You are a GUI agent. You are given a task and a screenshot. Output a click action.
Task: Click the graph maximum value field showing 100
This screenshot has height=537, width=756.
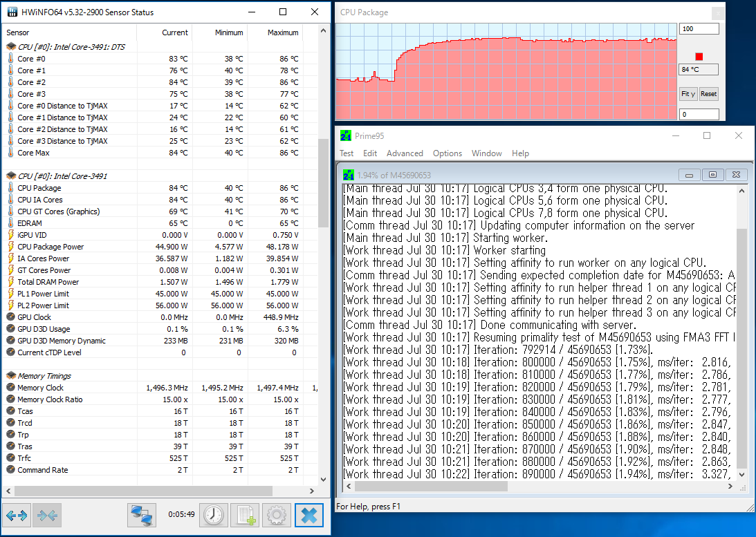(699, 29)
